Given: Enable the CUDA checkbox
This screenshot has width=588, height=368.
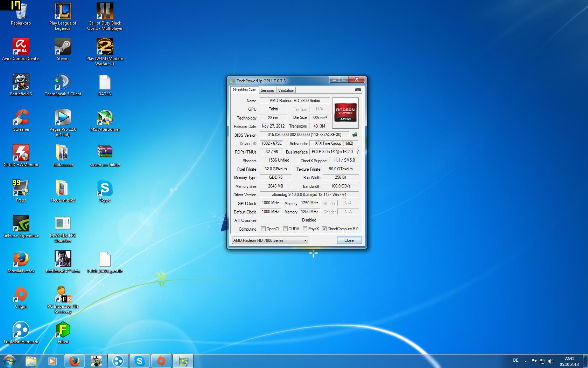Looking at the screenshot, I should [286, 229].
